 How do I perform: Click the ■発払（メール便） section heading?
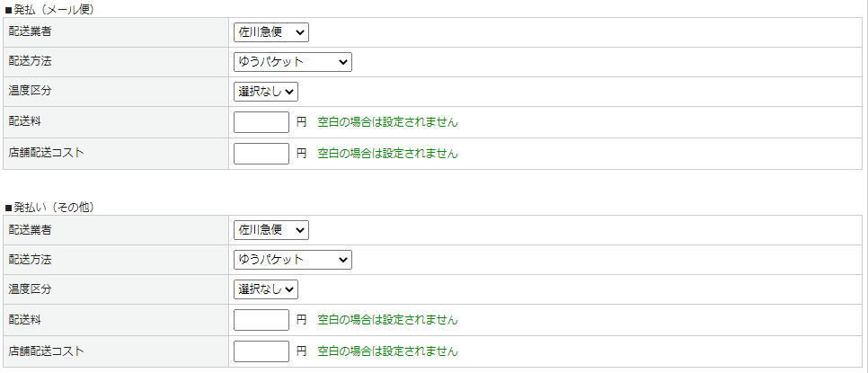pyautogui.click(x=49, y=10)
